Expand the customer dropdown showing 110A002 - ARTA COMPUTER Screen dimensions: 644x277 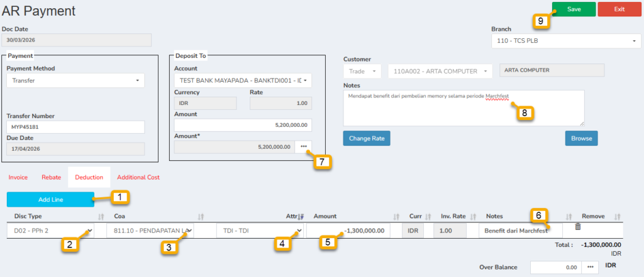440,71
